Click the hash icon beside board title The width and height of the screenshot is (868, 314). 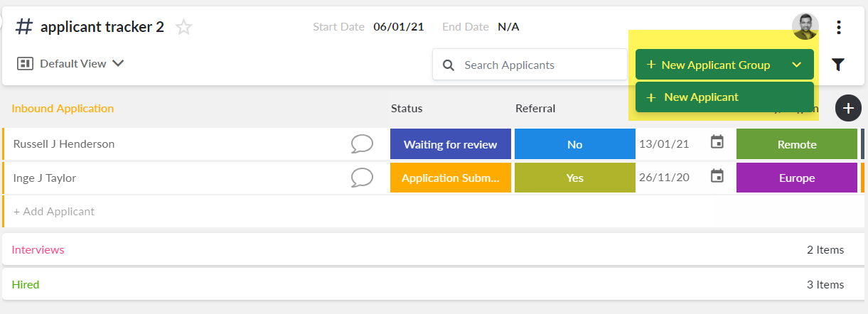tap(24, 27)
